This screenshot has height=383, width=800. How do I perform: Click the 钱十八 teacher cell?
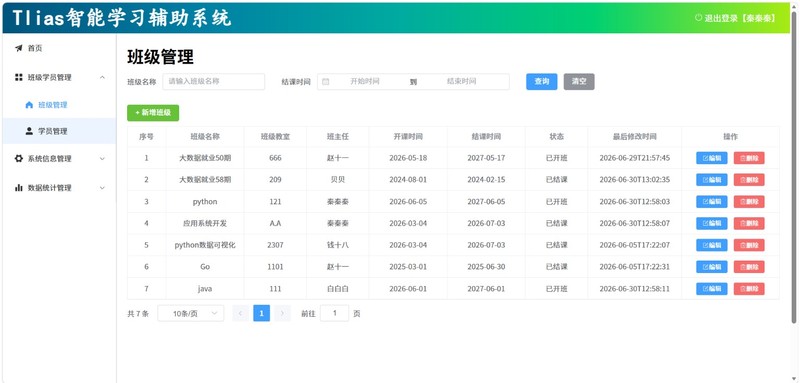(x=338, y=245)
